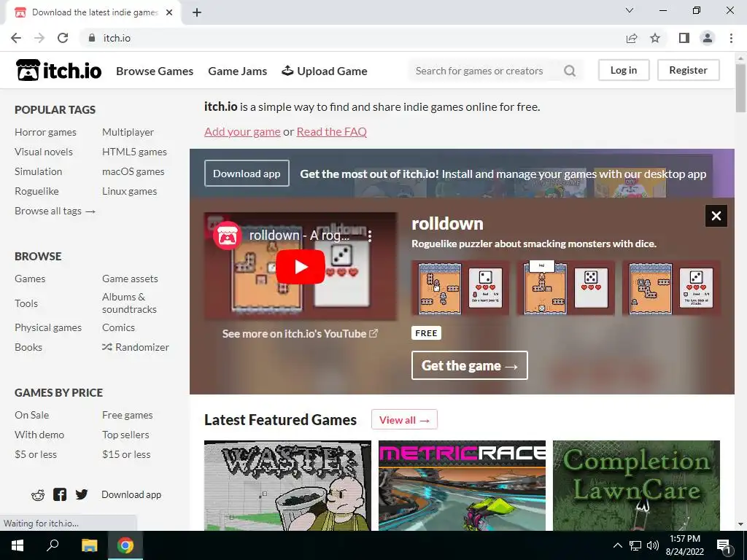Open Albums & soundtracks category
Viewport: 747px width, 560px height.
pos(129,303)
